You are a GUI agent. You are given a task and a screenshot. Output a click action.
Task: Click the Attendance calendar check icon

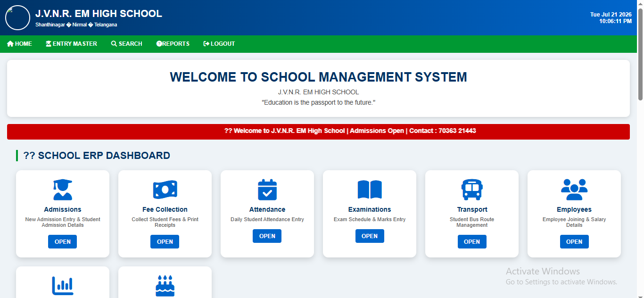pyautogui.click(x=267, y=190)
